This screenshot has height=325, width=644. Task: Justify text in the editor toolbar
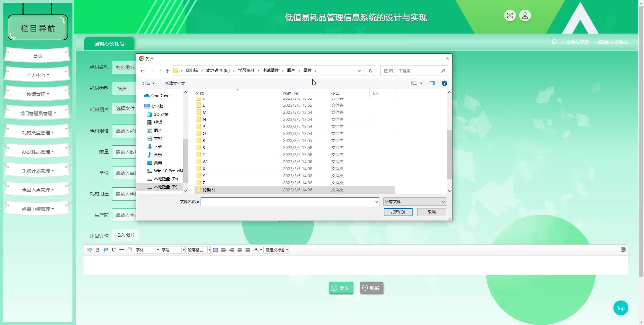(248, 250)
